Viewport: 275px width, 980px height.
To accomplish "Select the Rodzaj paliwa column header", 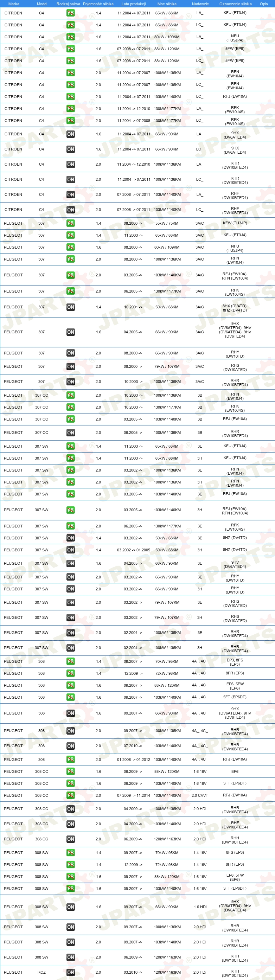I will pos(69,4).
